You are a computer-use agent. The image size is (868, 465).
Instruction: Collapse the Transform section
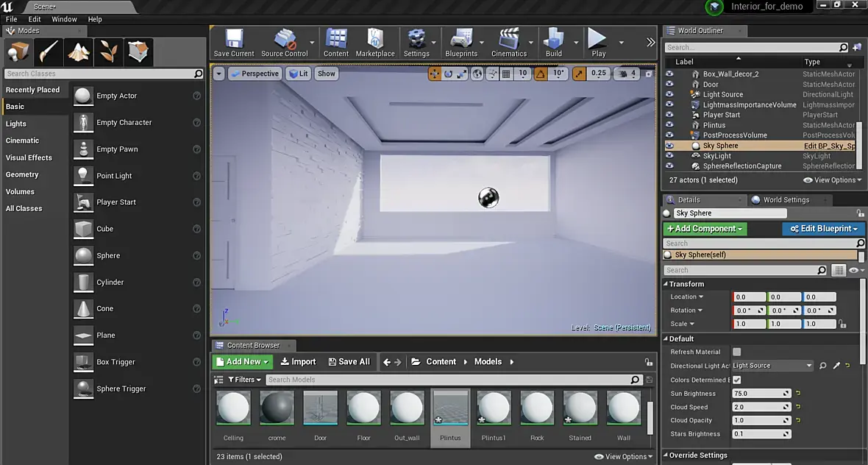[666, 284]
